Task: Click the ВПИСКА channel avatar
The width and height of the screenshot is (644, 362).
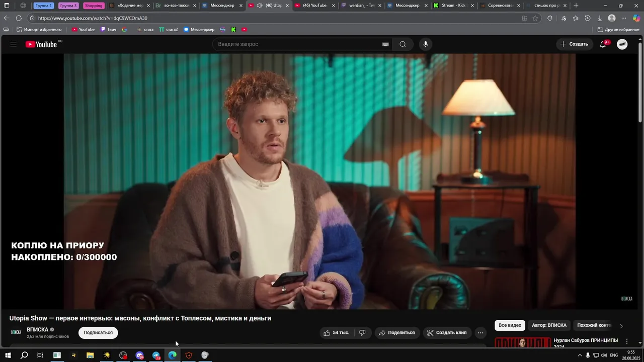Action: point(16,332)
